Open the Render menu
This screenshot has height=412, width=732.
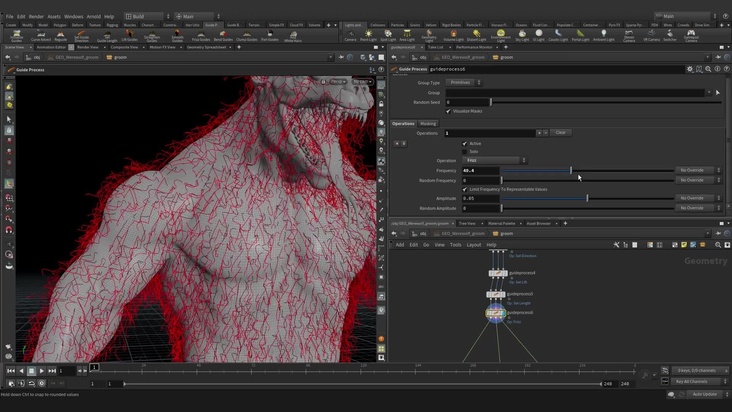pos(36,16)
